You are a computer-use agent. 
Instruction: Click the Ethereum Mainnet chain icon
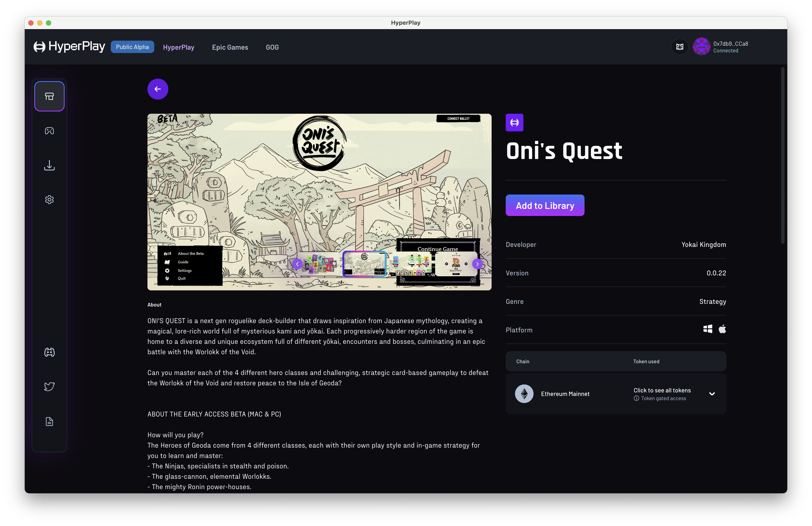524,394
